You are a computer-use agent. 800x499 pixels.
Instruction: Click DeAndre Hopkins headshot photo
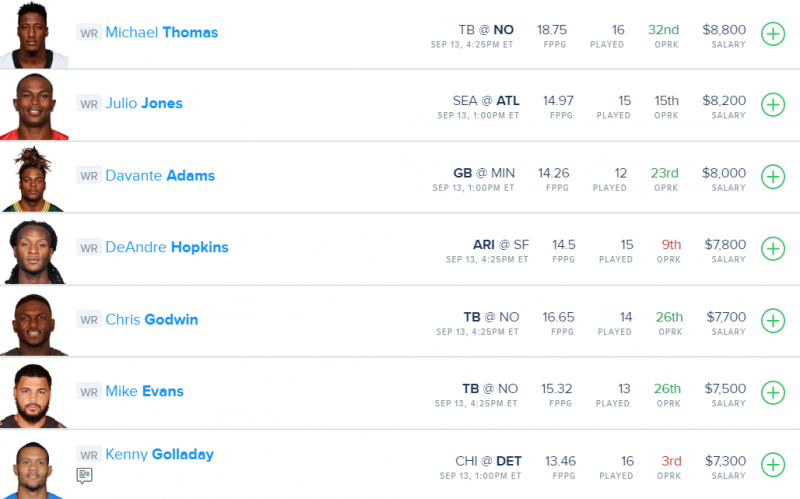pos(34,252)
